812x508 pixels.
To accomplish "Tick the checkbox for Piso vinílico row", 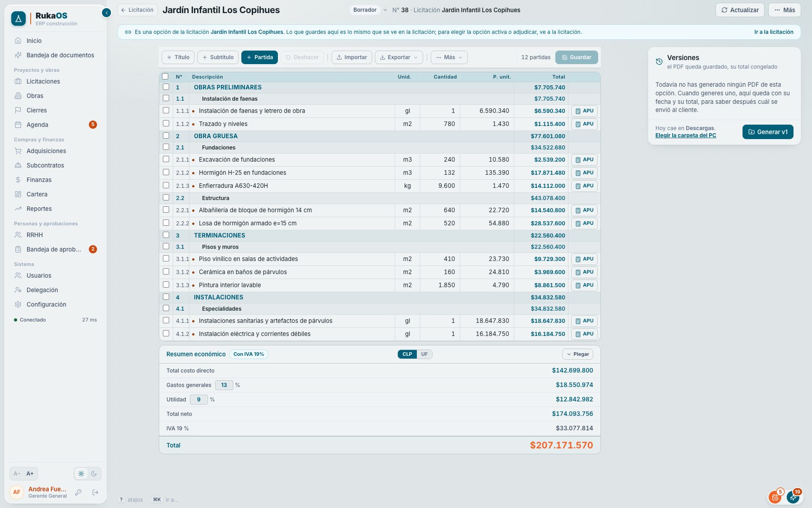I will 166,258.
